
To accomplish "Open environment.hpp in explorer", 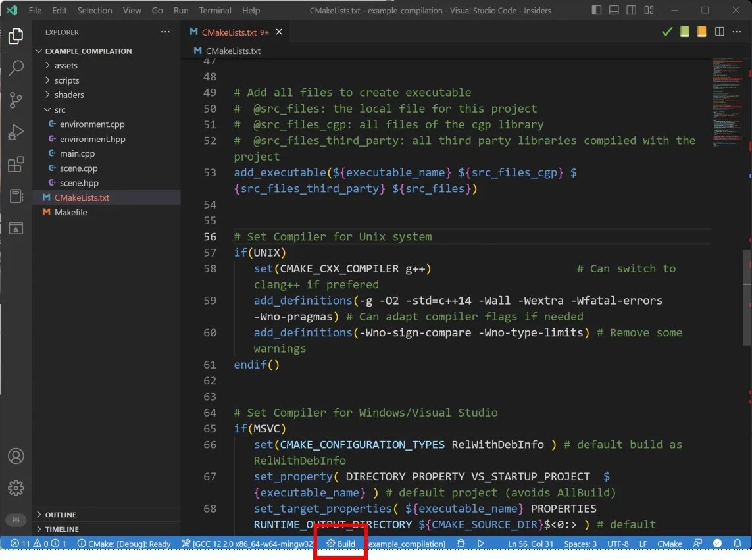I will [93, 139].
